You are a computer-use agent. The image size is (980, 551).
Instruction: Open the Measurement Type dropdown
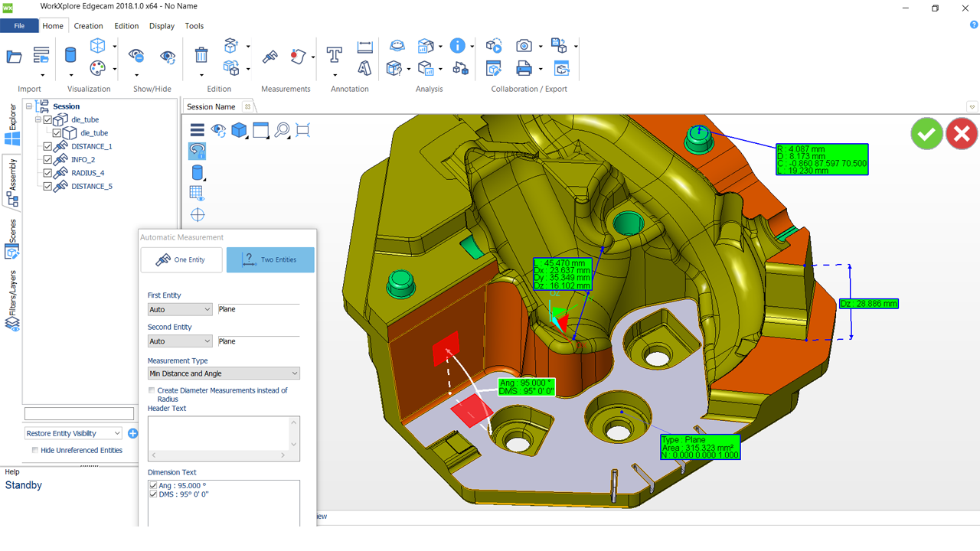[x=224, y=373]
